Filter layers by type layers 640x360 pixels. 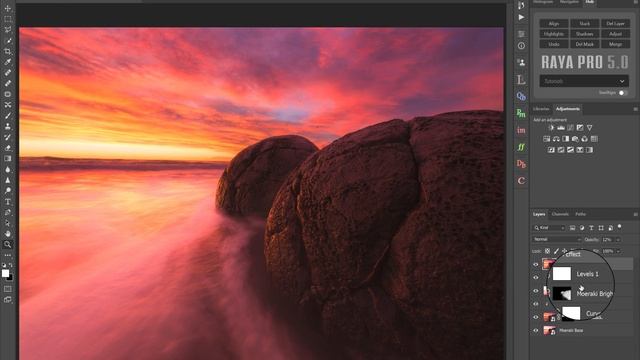coord(591,228)
